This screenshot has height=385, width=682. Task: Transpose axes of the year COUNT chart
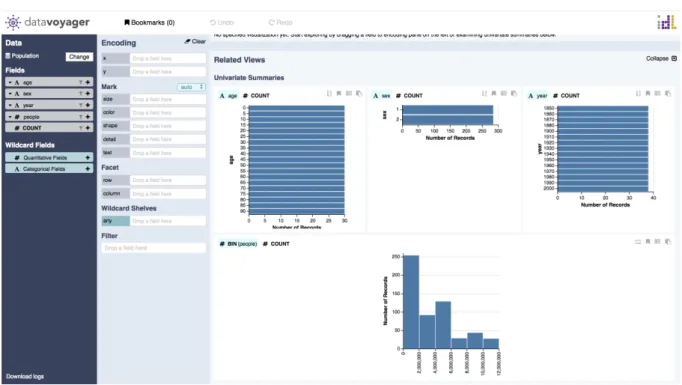[x=638, y=94]
